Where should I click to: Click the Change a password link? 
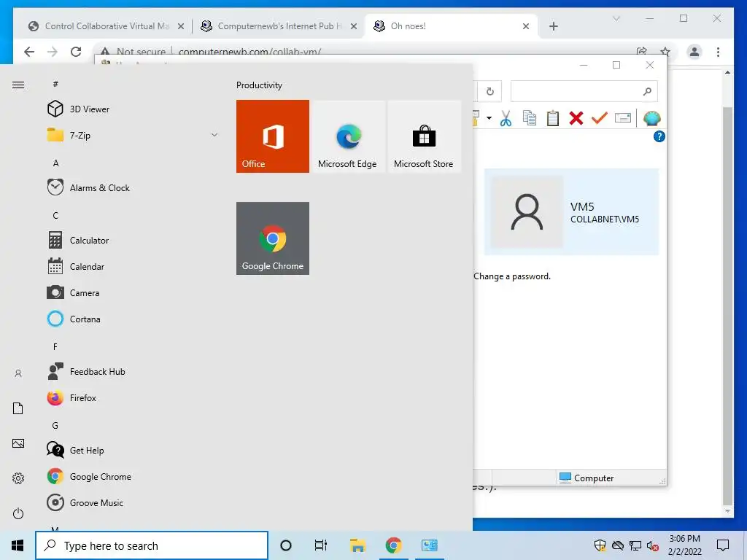point(511,276)
